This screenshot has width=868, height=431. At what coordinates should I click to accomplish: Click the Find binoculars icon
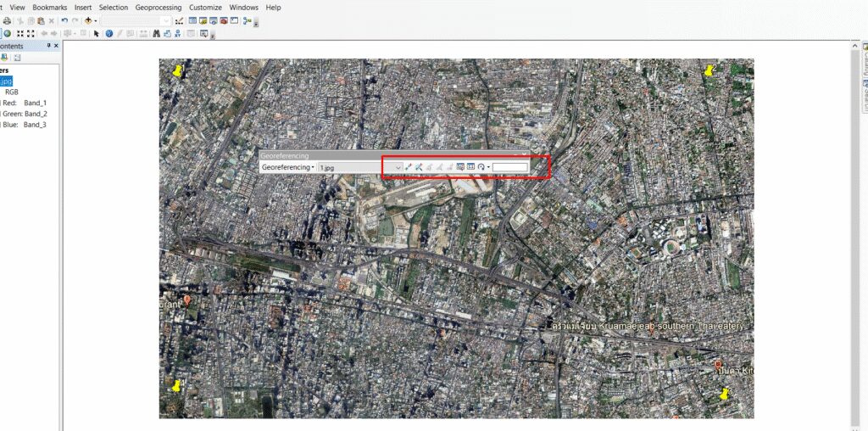point(156,33)
